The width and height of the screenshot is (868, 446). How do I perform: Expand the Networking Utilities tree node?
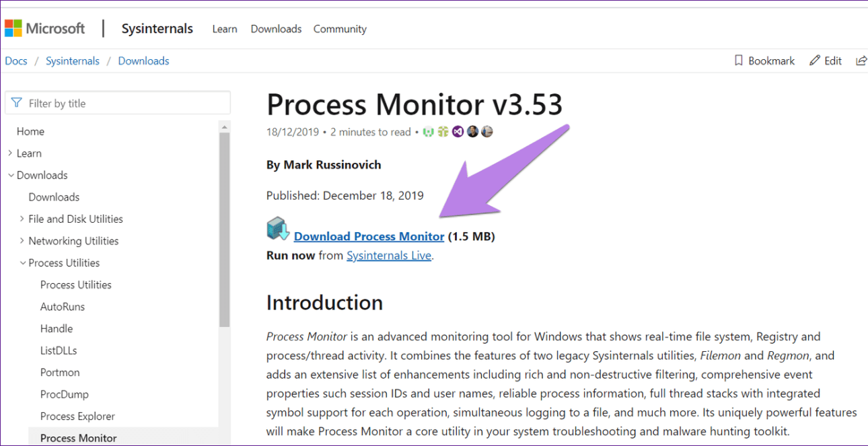pyautogui.click(x=22, y=241)
